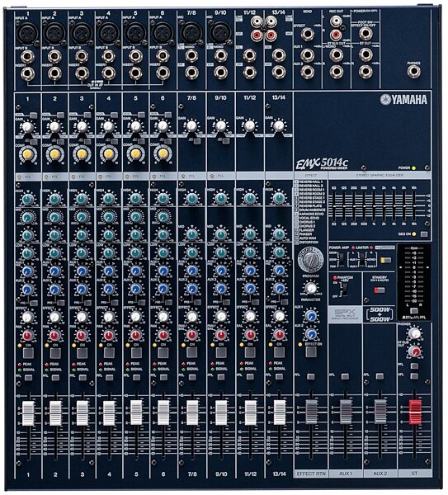448x495 pixels.
Task: Toggle the channel 1 ON button
Action: (28, 353)
